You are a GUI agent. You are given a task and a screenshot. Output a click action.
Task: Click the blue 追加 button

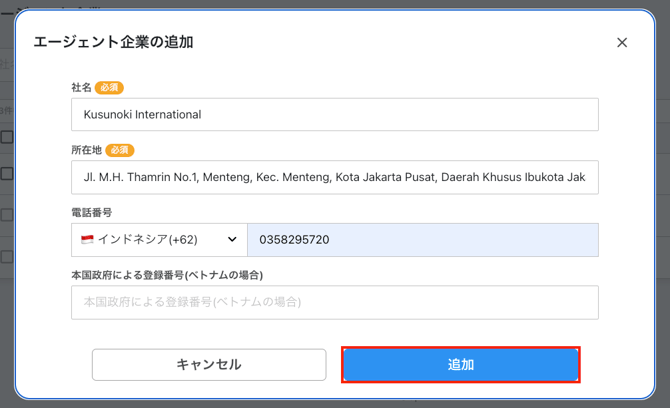pyautogui.click(x=460, y=365)
